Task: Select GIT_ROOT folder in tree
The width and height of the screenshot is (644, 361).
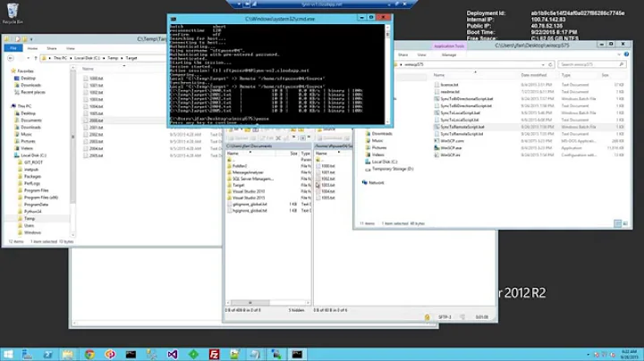Action: click(x=33, y=163)
